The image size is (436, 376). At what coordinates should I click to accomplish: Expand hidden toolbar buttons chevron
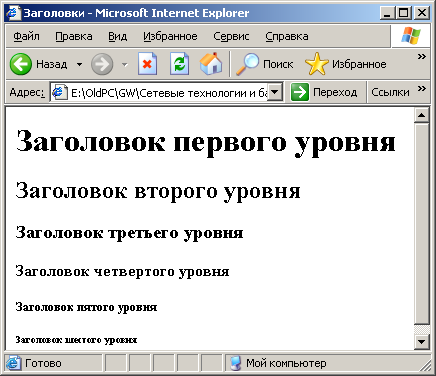click(x=422, y=56)
